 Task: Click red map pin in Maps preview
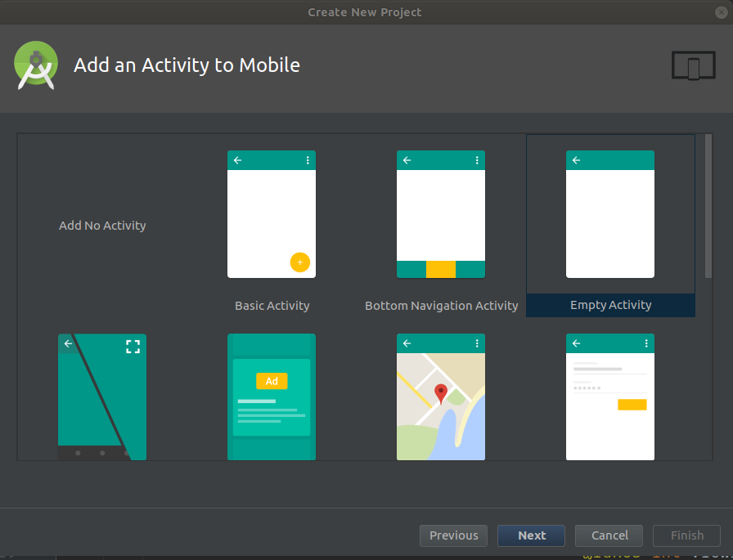tap(441, 394)
